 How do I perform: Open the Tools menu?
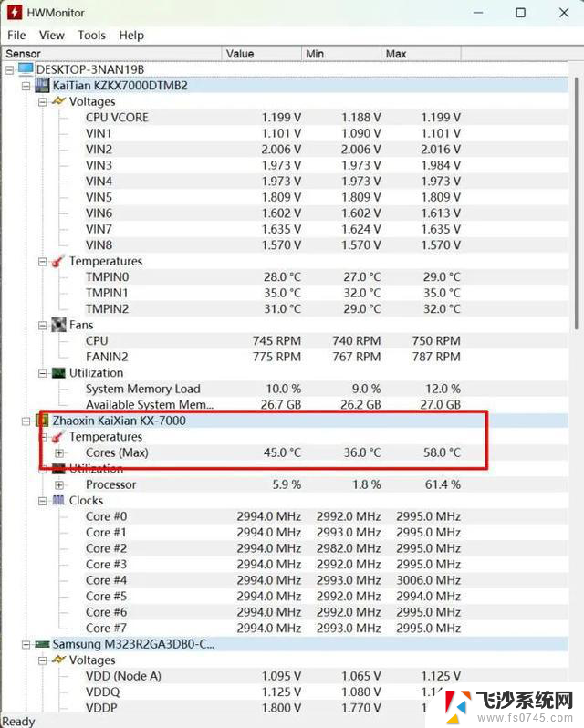click(x=91, y=36)
